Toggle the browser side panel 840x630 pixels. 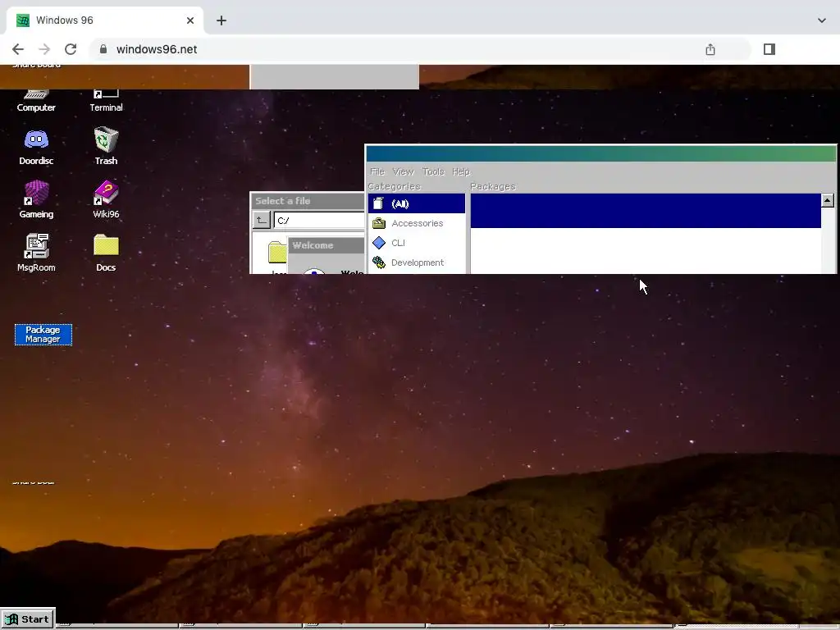tap(769, 49)
